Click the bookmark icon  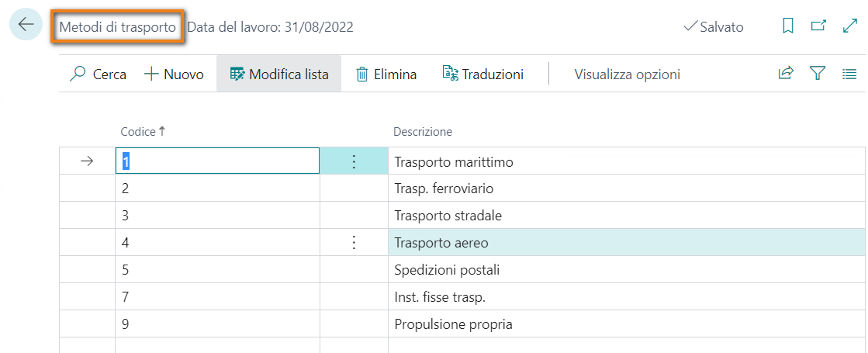788,26
